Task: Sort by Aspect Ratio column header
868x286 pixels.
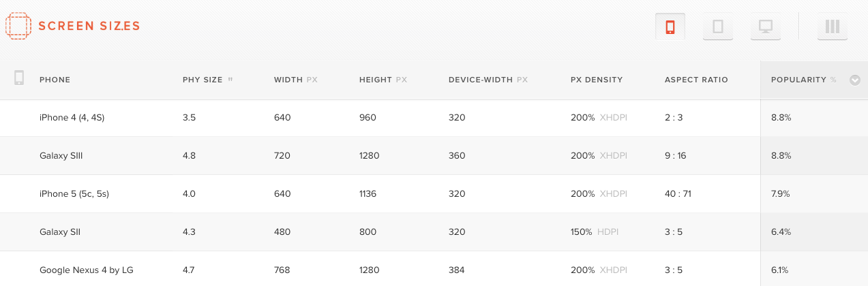Action: pos(695,80)
